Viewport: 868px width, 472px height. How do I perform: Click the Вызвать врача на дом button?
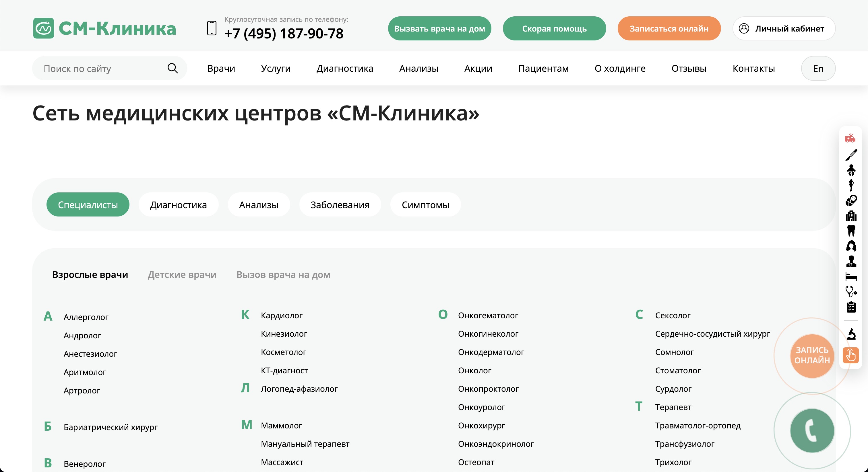(439, 29)
